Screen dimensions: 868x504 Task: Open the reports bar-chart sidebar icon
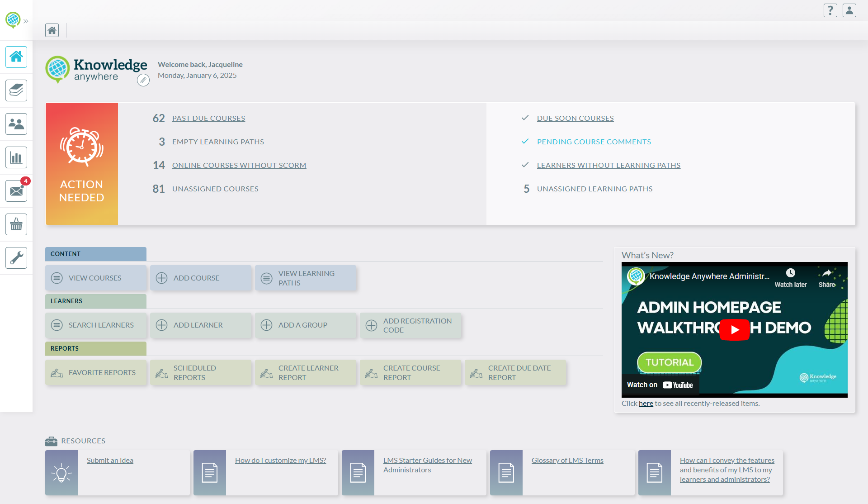(16, 157)
